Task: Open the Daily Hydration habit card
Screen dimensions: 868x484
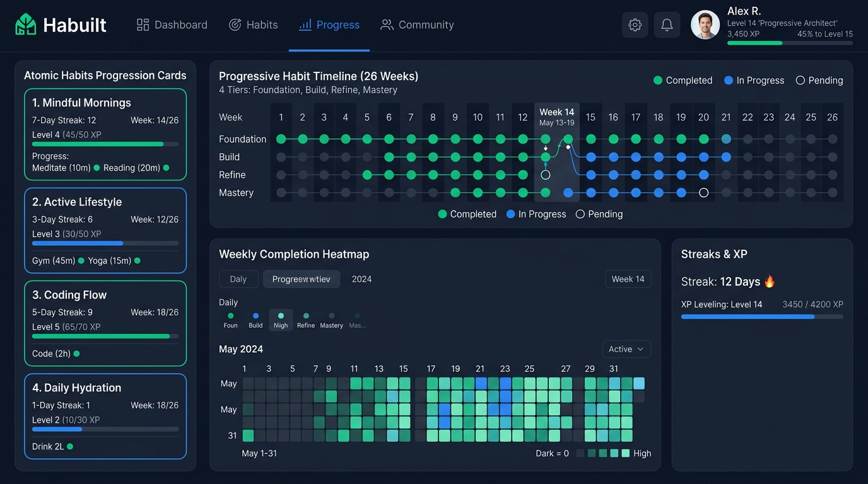Action: click(105, 417)
